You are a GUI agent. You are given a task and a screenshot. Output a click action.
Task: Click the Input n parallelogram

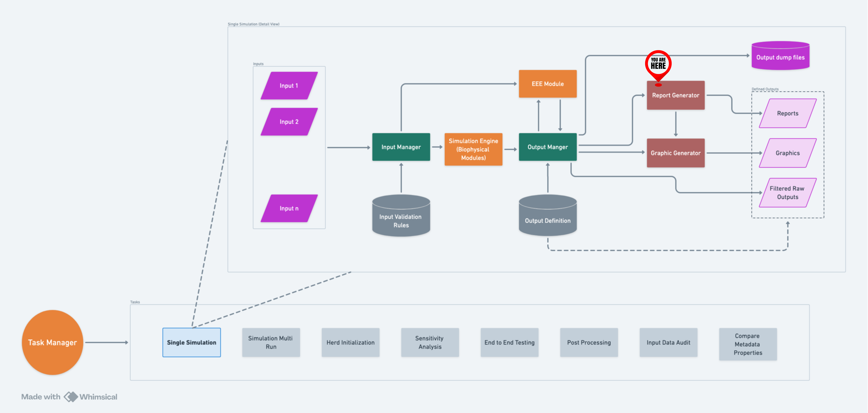[x=289, y=208]
